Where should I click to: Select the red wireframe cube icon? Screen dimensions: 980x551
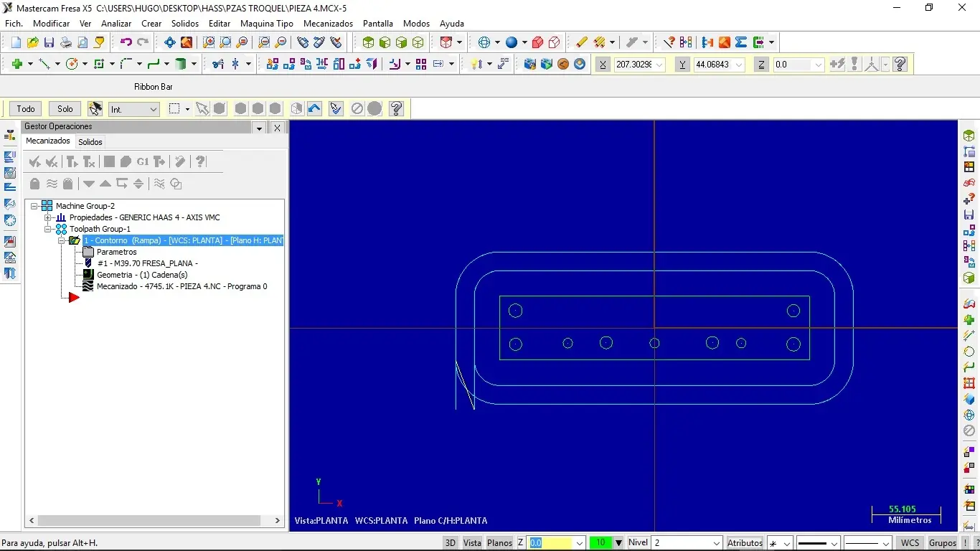pyautogui.click(x=553, y=43)
